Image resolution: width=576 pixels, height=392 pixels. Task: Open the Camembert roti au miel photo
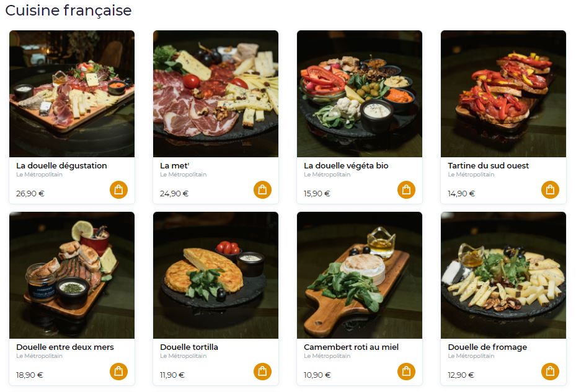(x=359, y=276)
